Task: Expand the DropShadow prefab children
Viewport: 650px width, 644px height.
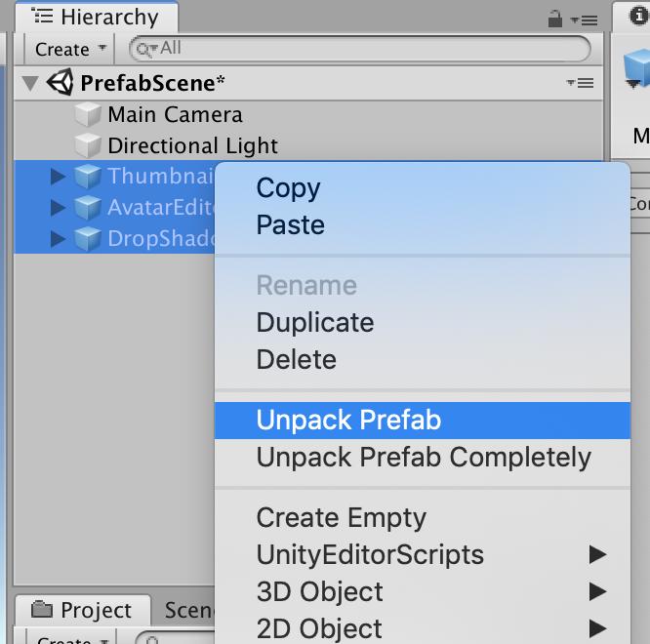Action: click(x=58, y=239)
